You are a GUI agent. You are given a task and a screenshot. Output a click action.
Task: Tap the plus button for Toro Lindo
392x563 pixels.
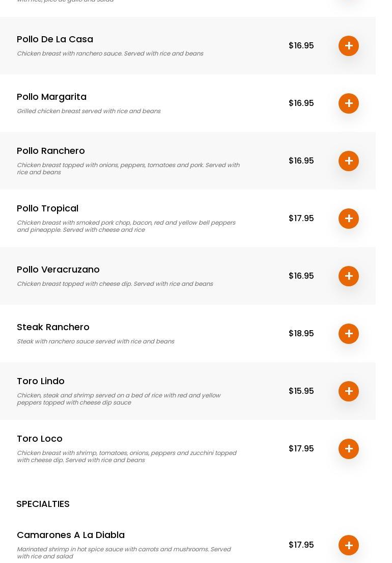click(349, 391)
